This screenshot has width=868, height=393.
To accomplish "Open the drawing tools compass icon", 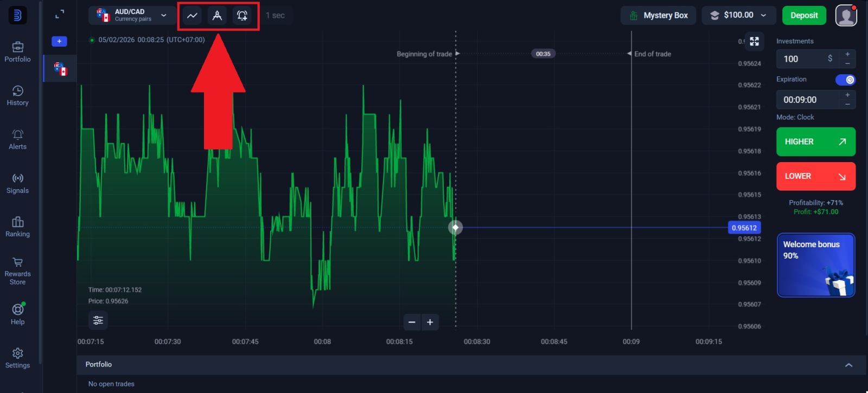I will tap(217, 16).
